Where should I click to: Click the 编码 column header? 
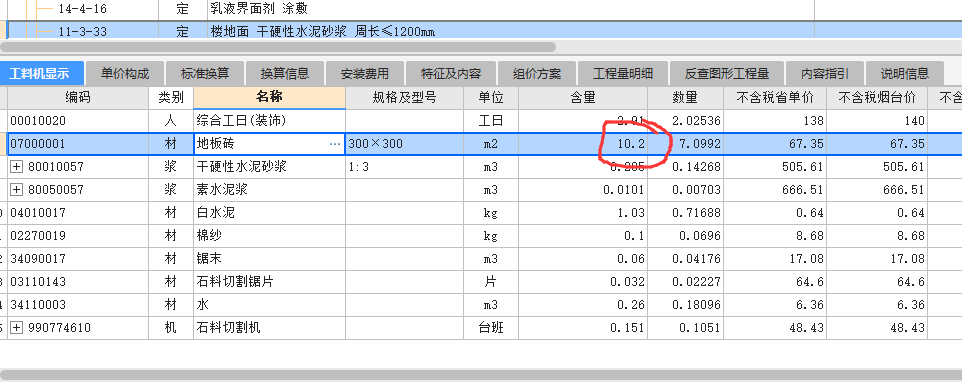coord(78,97)
